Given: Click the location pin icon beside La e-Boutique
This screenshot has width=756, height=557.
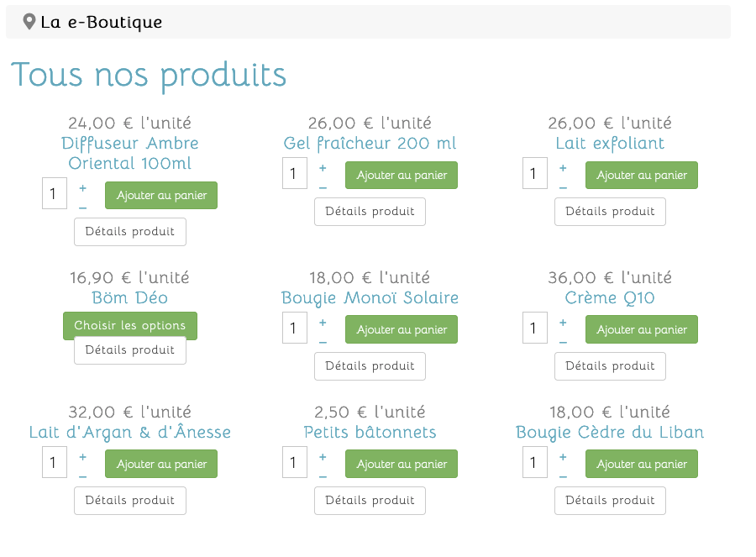Looking at the screenshot, I should point(29,22).
